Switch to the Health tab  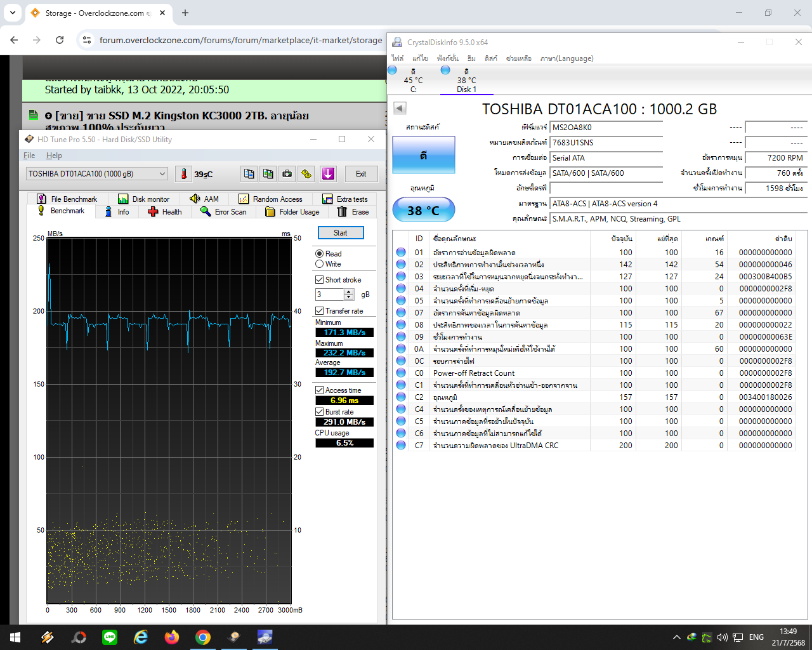[x=165, y=212]
